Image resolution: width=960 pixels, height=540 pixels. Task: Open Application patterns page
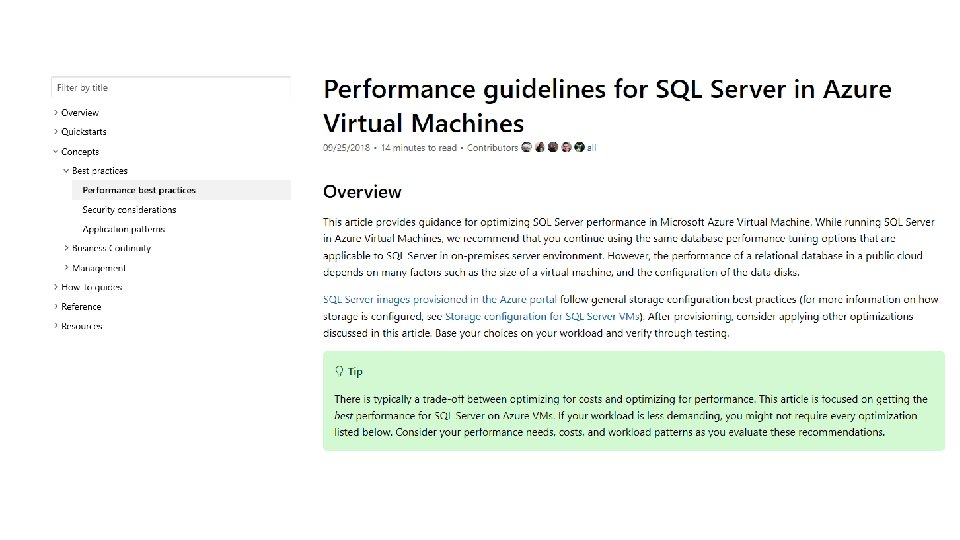pyautogui.click(x=124, y=229)
